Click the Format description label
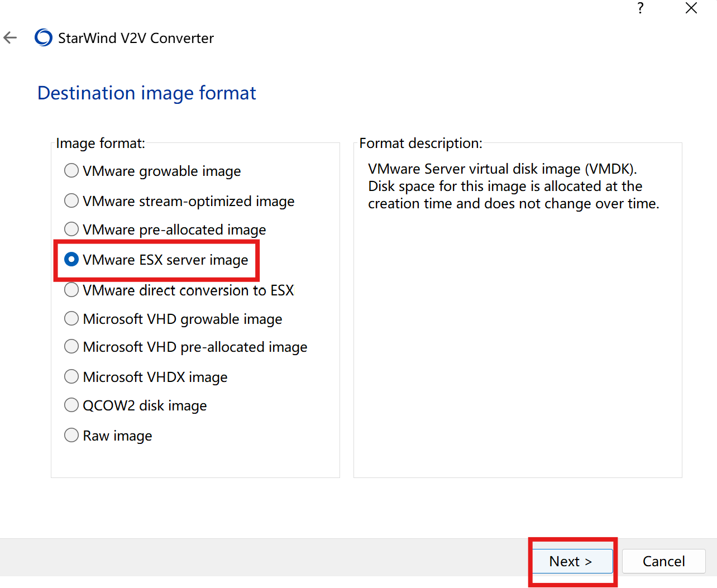The height and width of the screenshot is (588, 717). (x=420, y=144)
